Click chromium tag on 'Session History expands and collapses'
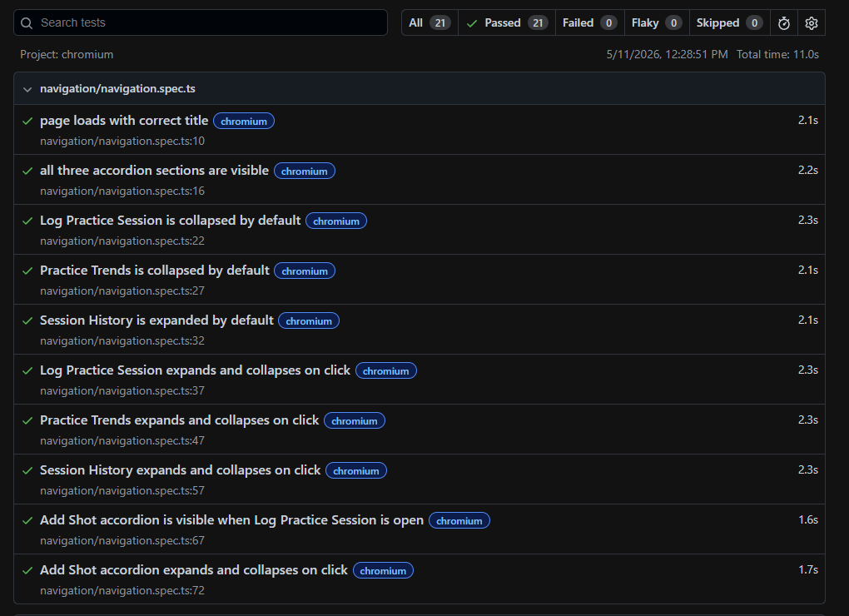849x616 pixels. (x=356, y=471)
